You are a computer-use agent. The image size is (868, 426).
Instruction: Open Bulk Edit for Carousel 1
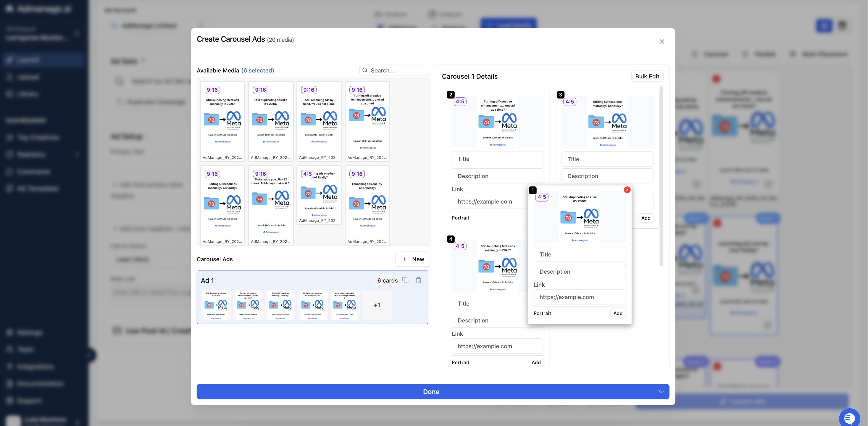click(647, 76)
